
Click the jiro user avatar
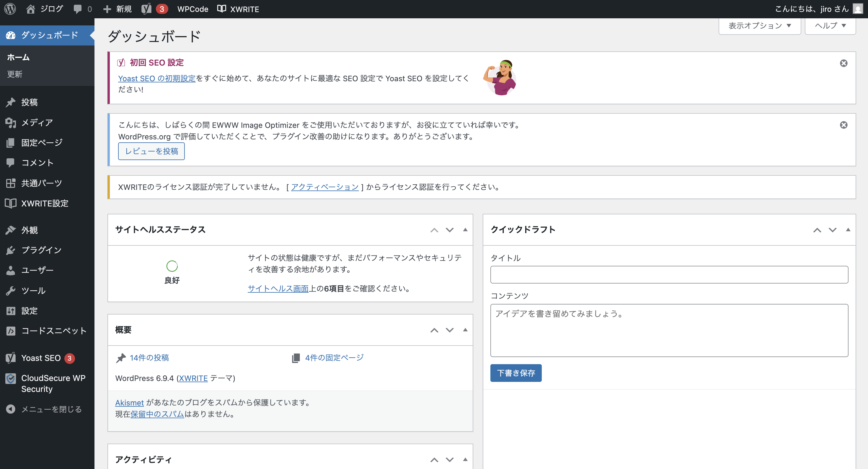(x=858, y=9)
